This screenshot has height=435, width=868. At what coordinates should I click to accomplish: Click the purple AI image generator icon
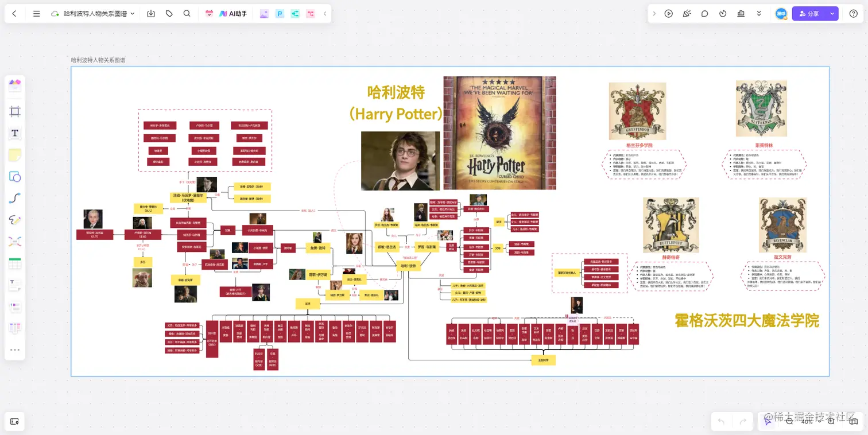(264, 14)
